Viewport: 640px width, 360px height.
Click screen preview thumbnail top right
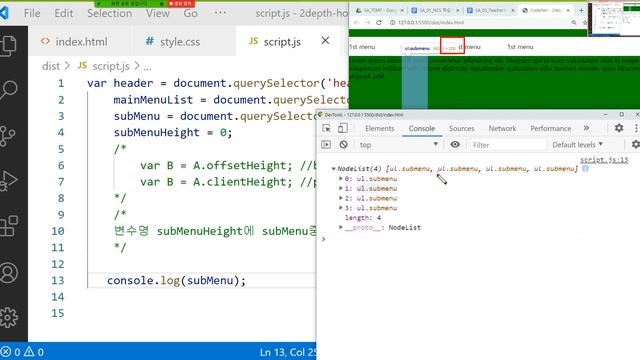(x=614, y=19)
